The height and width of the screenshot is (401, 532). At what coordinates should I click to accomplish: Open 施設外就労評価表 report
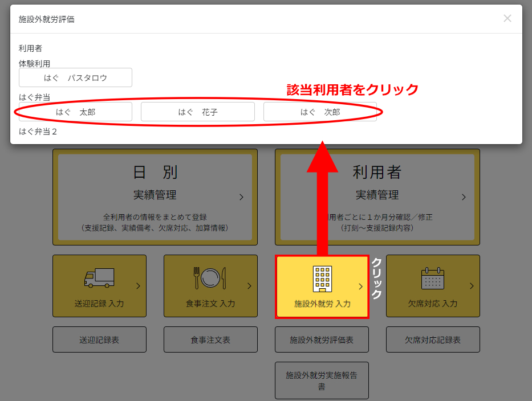(x=322, y=340)
